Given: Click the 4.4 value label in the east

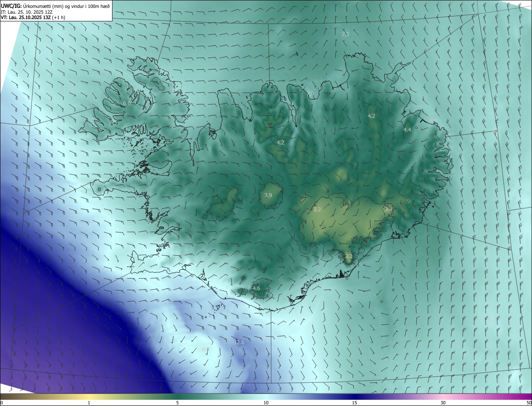Looking at the screenshot, I should [x=407, y=130].
